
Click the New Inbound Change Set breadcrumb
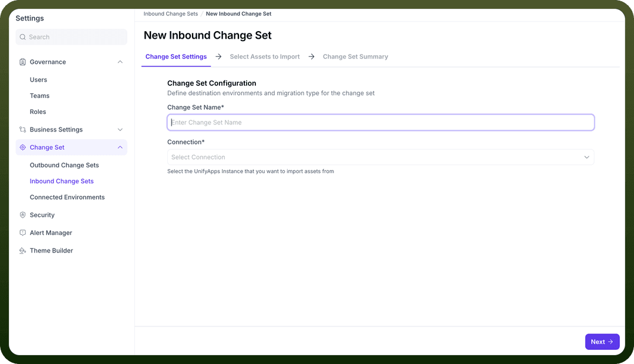[x=238, y=14]
